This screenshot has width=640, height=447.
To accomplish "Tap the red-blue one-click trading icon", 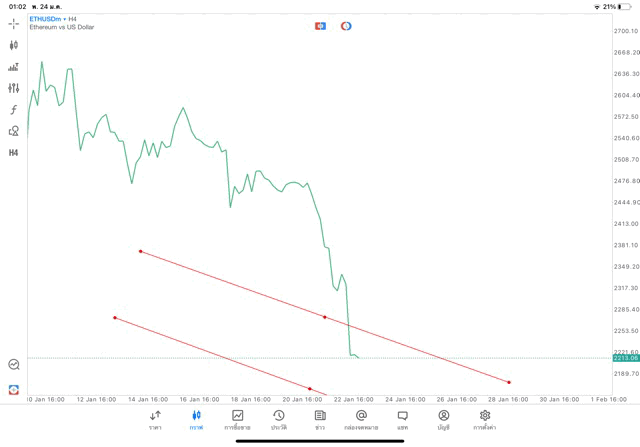I will coord(320,25).
